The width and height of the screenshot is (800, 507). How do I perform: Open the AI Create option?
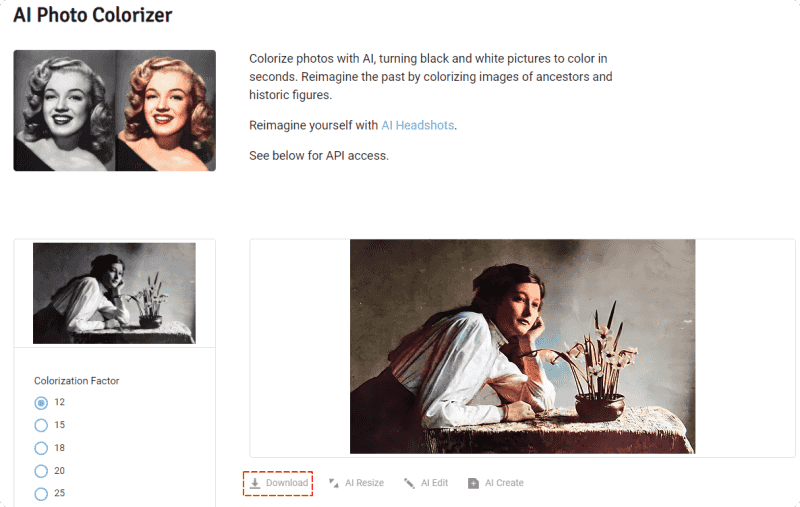(504, 483)
